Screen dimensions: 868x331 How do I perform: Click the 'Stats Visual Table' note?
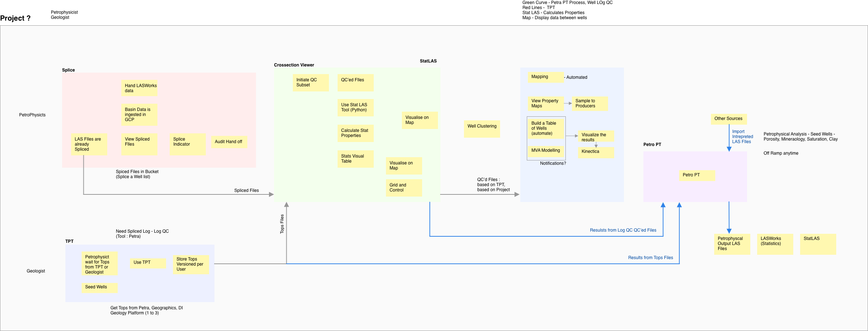click(355, 159)
